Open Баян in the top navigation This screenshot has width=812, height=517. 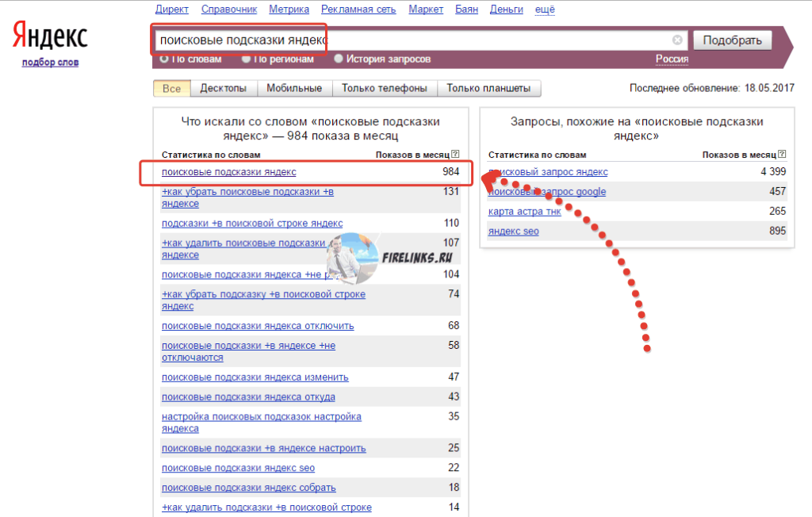466,10
